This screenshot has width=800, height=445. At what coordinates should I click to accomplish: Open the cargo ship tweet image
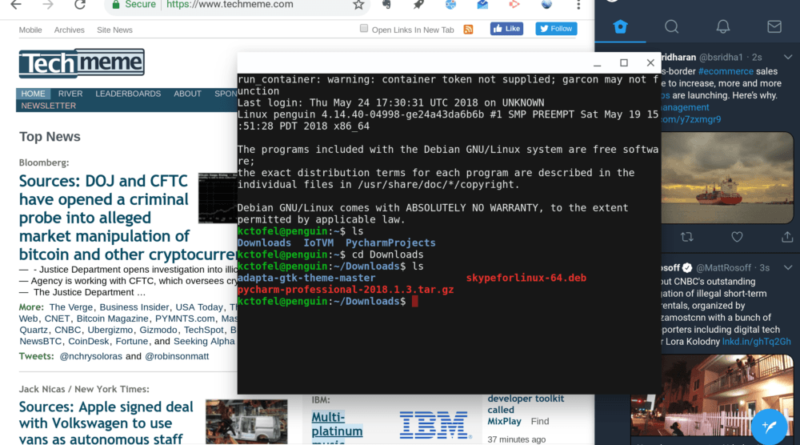727,178
